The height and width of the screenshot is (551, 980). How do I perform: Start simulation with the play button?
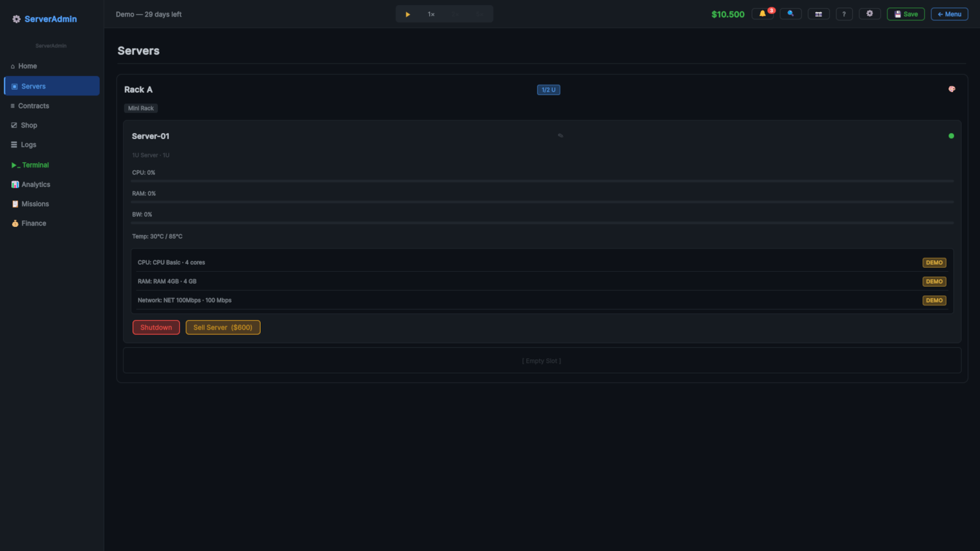(408, 14)
